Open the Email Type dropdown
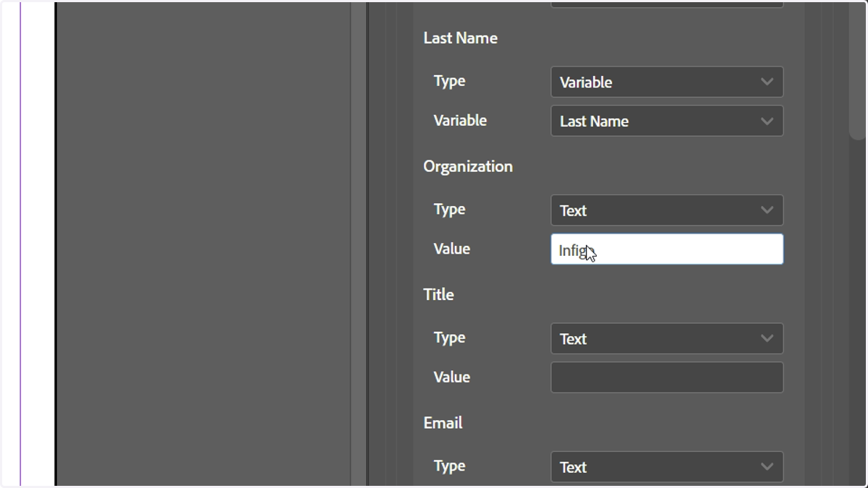Screen dimensions: 868x488 (667, 467)
